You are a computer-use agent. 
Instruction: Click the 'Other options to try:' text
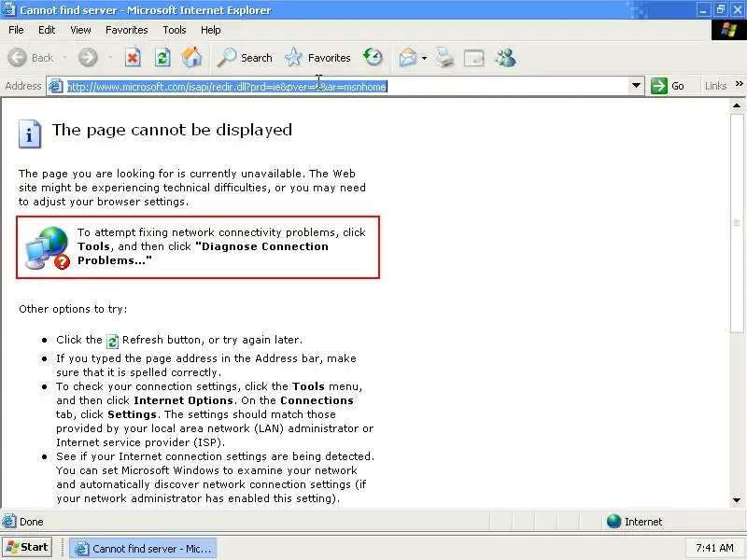pyautogui.click(x=73, y=309)
